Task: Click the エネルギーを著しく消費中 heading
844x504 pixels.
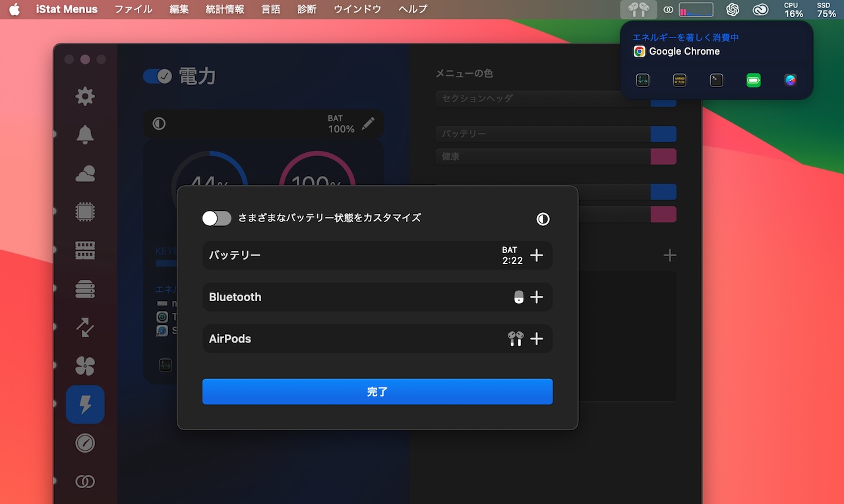Action: [686, 38]
